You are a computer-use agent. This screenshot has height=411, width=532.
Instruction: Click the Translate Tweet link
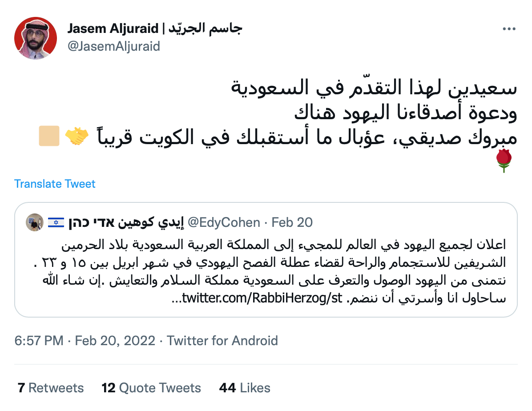click(x=55, y=184)
